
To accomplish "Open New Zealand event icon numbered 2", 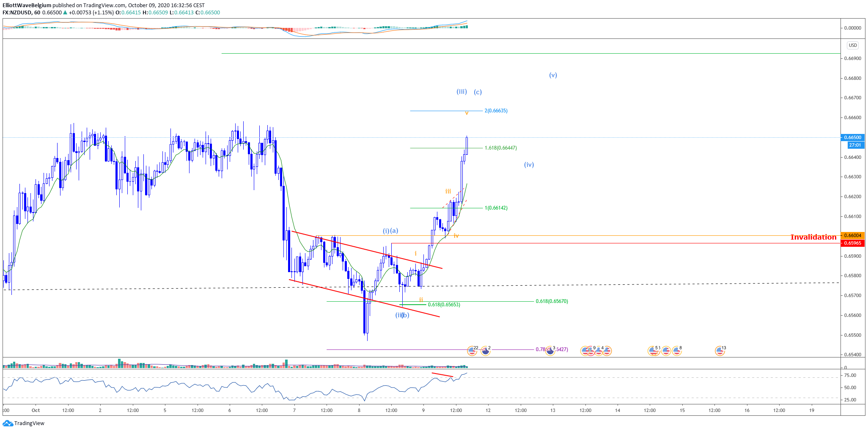I will (486, 351).
